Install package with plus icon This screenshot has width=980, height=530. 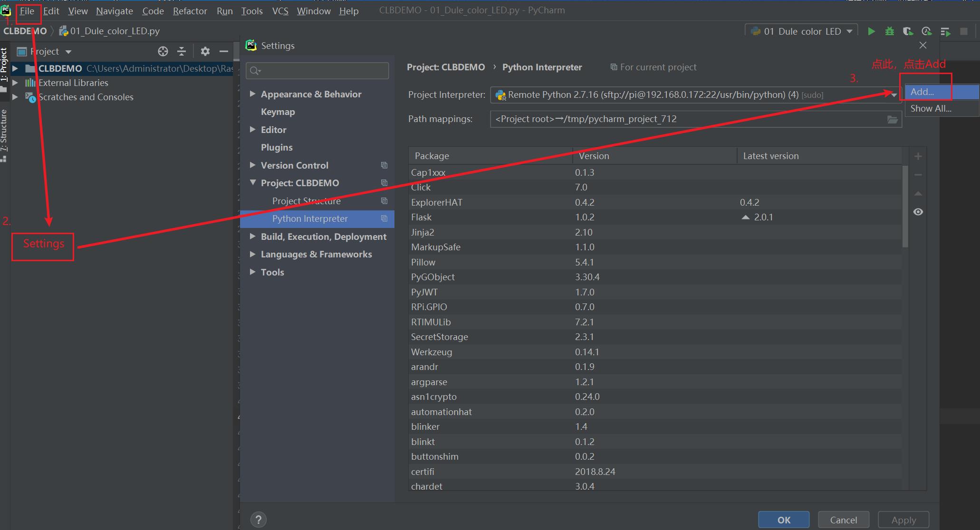pyautogui.click(x=918, y=156)
